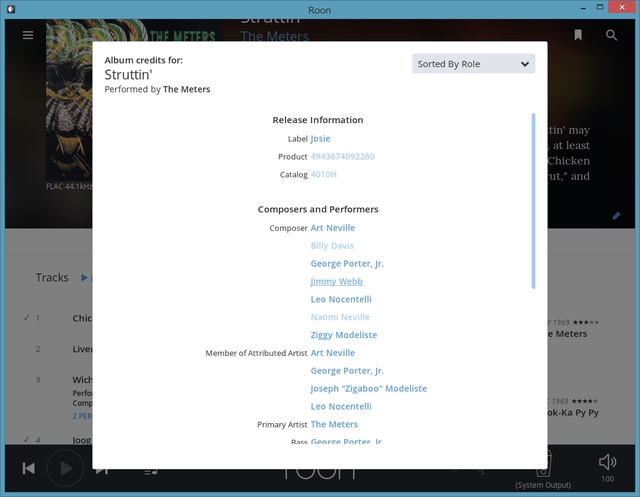Open the hamburger navigation menu
The image size is (640, 497).
click(28, 35)
